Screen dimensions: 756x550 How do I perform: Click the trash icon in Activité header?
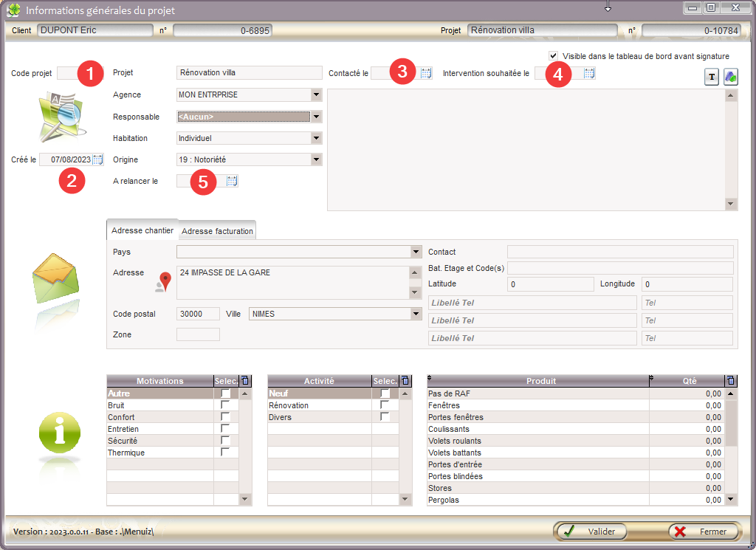click(x=405, y=381)
